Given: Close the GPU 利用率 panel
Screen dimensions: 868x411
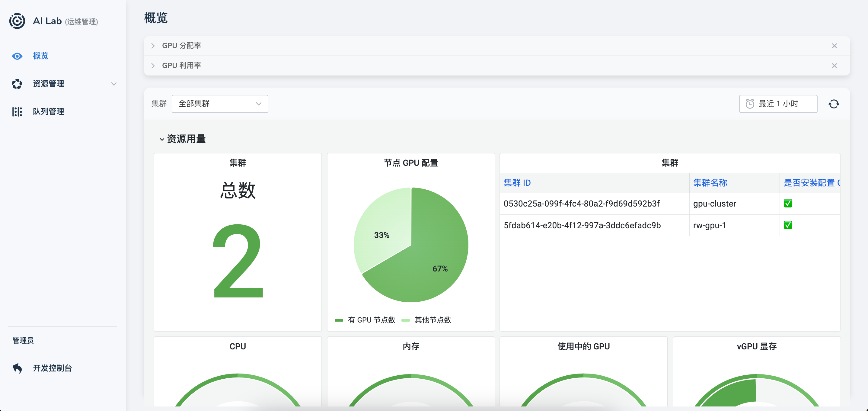Looking at the screenshot, I should coord(834,66).
